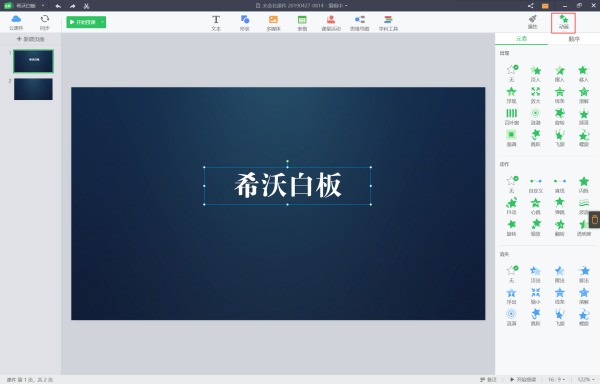The height and width of the screenshot is (384, 600).
Task: Click the orange icon in title bar
Action: coord(545,6)
